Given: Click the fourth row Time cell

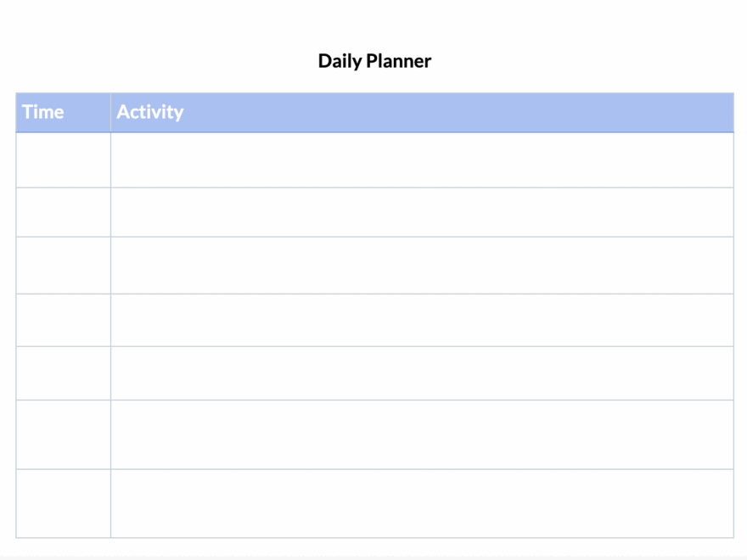Looking at the screenshot, I should [x=63, y=320].
